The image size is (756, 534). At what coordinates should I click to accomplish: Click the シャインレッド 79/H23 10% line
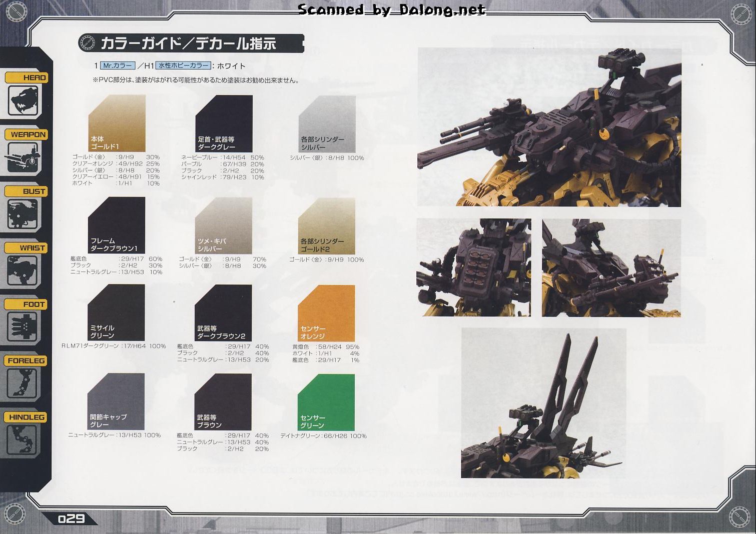223,177
